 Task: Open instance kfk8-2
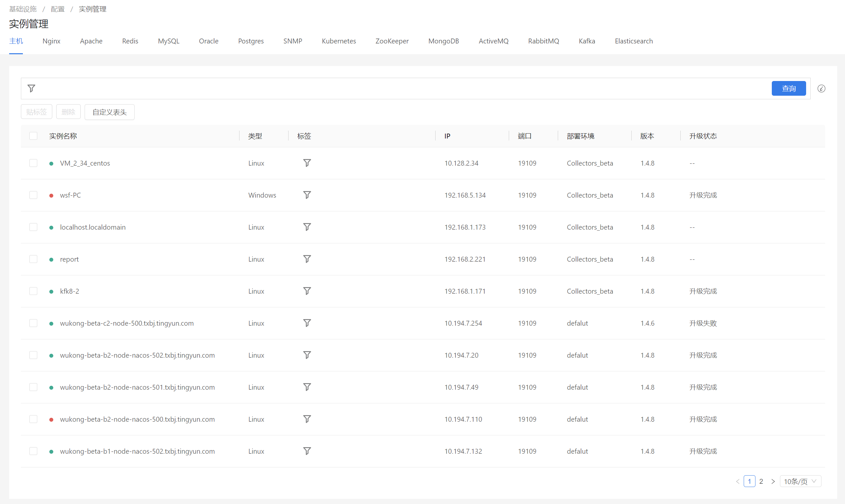tap(69, 291)
